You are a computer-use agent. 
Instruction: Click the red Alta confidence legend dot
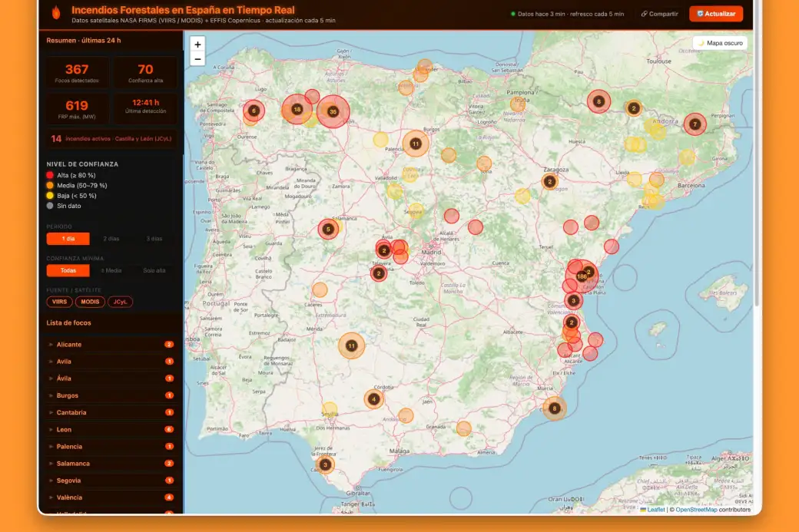pos(50,175)
